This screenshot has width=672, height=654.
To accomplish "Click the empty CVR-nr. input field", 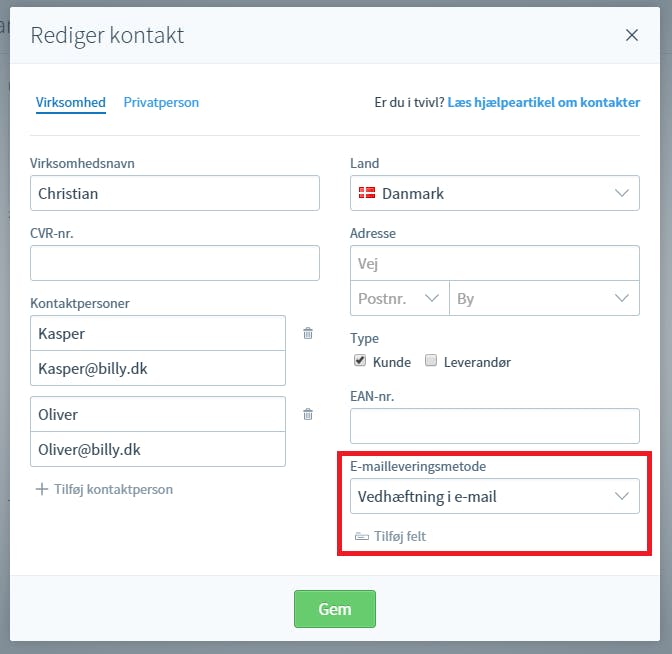I will [175, 263].
